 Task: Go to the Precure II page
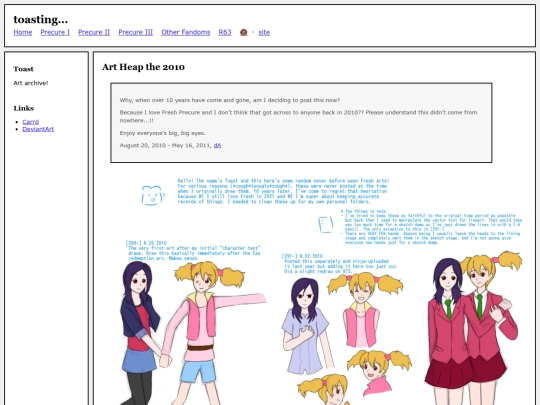click(x=94, y=32)
